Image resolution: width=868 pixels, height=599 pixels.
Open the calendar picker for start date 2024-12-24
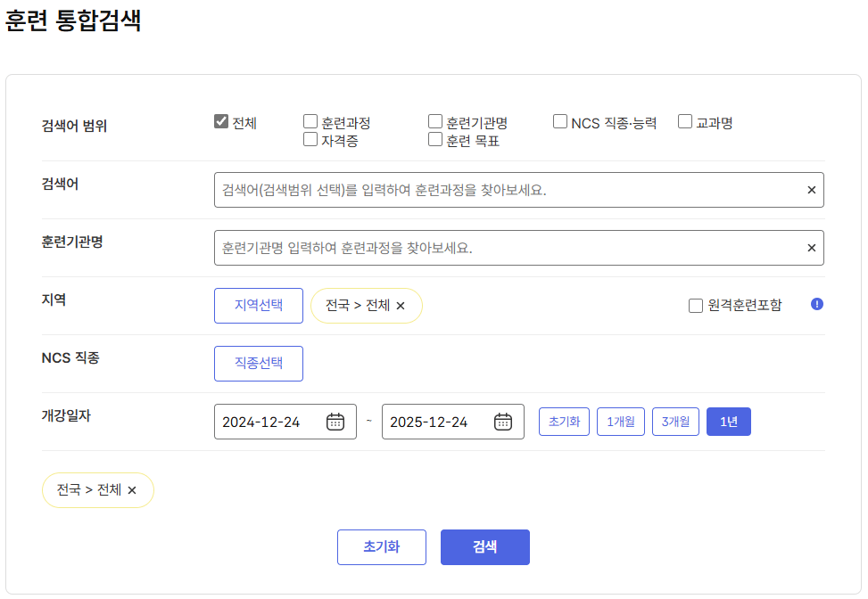336,421
